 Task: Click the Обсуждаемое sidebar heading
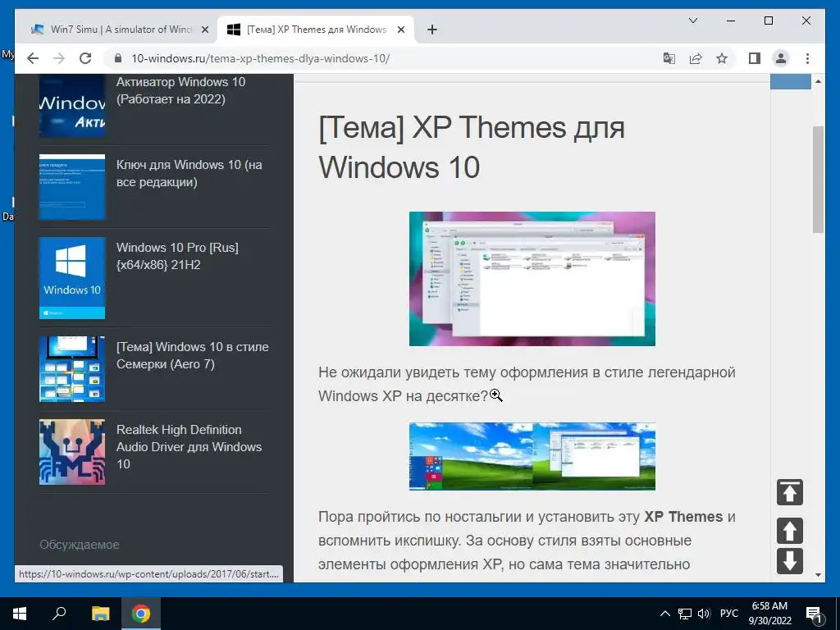80,545
